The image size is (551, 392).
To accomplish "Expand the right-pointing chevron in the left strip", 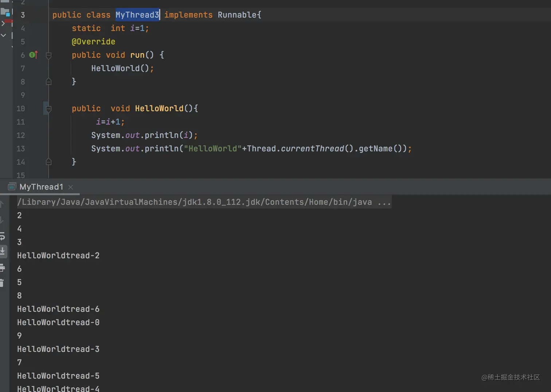I will coord(3,23).
